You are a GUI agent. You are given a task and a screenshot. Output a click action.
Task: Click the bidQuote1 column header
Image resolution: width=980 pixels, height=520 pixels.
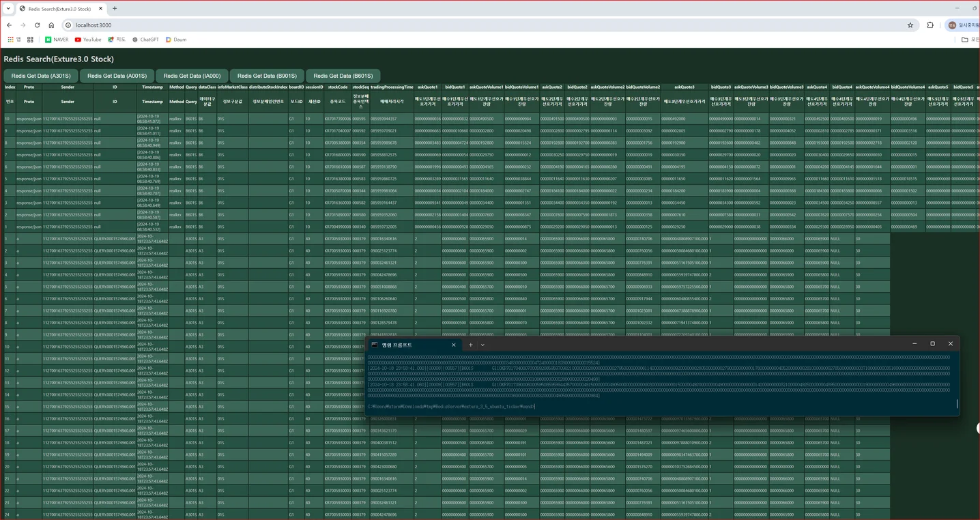pyautogui.click(x=455, y=87)
